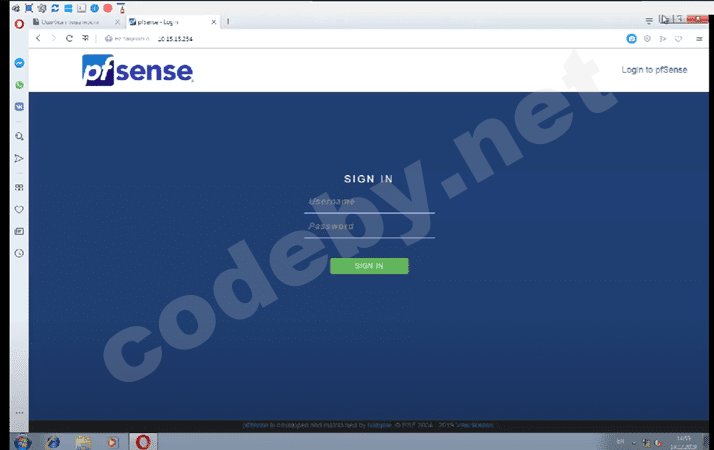Open history clock in sidebar
714x450 pixels.
point(19,253)
